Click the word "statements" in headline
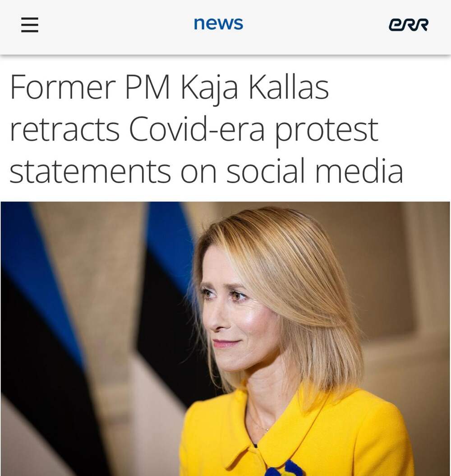 [x=90, y=171]
